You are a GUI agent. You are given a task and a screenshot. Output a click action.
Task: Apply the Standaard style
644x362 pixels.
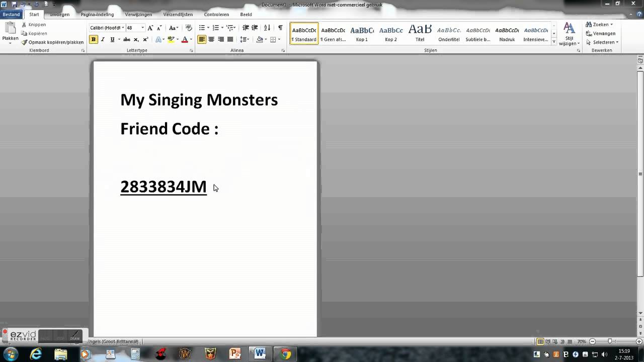point(304,33)
